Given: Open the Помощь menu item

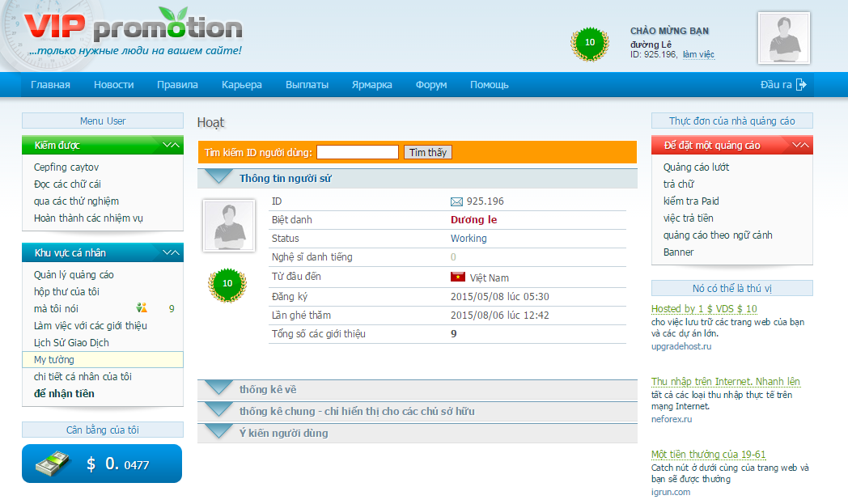Looking at the screenshot, I should (490, 85).
